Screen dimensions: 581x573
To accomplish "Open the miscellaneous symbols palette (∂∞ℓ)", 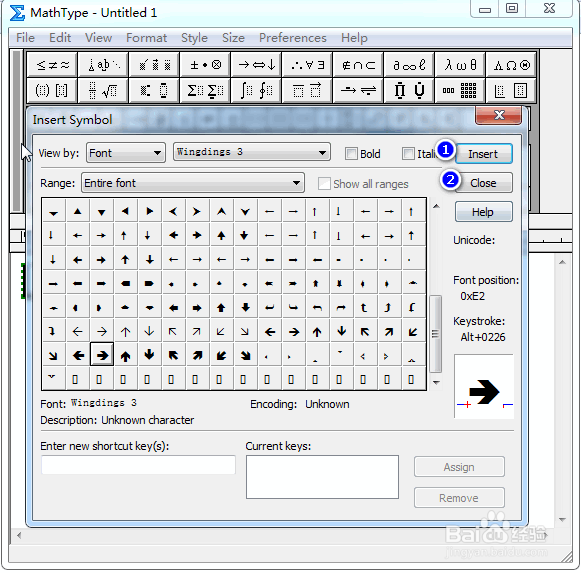I will (x=409, y=65).
